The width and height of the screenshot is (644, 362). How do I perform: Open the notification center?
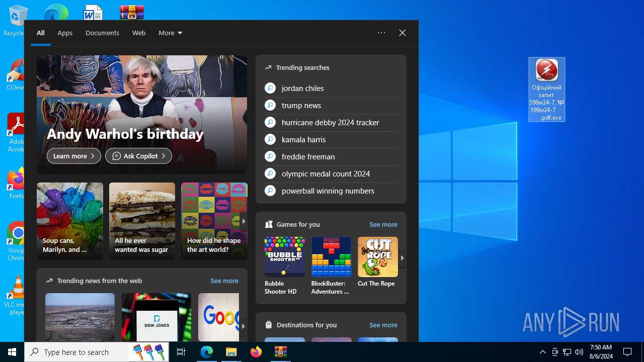[x=627, y=352]
